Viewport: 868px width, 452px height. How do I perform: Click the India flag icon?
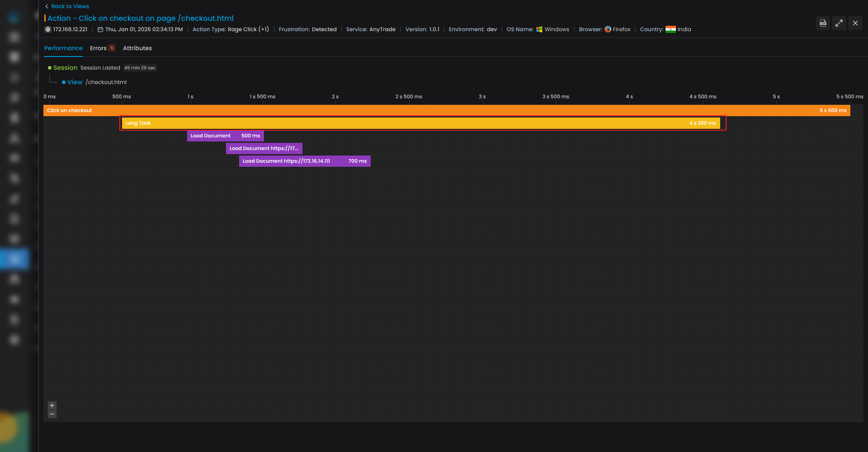coord(670,29)
